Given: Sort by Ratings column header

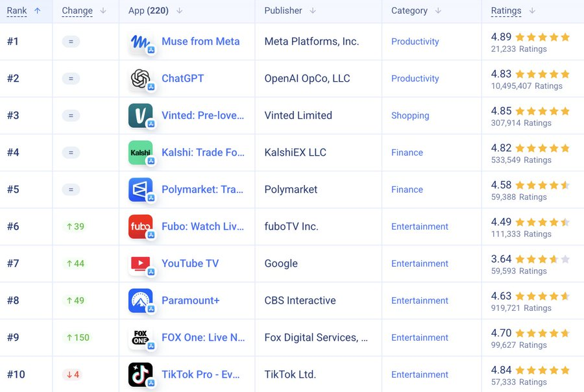Looking at the screenshot, I should [505, 11].
